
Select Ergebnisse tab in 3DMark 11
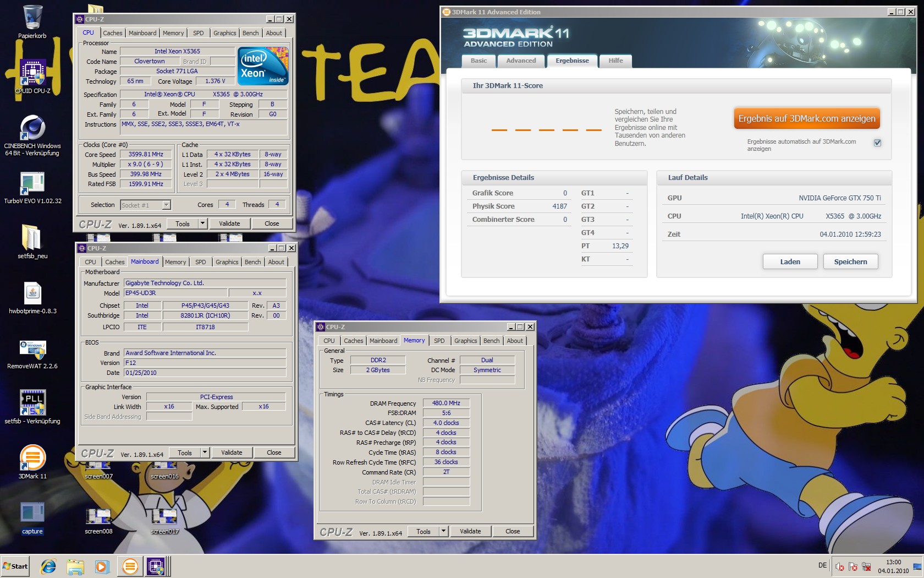pos(572,61)
